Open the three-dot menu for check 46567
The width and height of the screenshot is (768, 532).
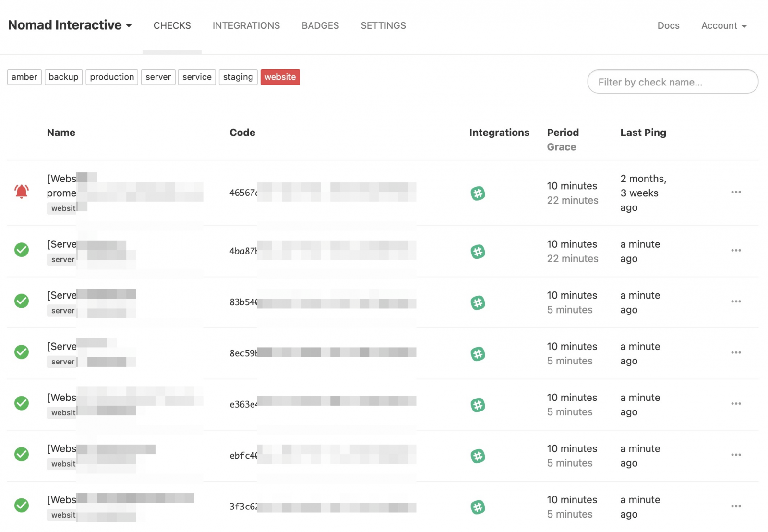(x=736, y=193)
